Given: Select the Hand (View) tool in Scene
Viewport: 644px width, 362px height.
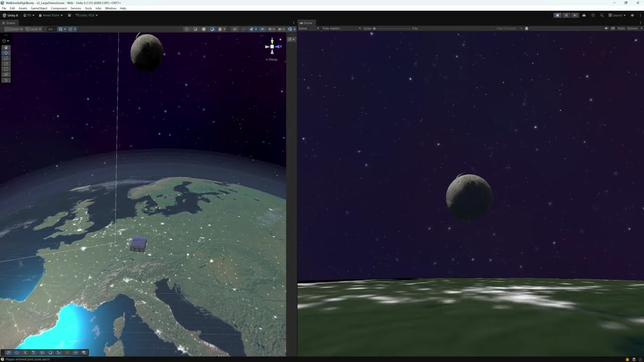Looking at the screenshot, I should [6, 47].
